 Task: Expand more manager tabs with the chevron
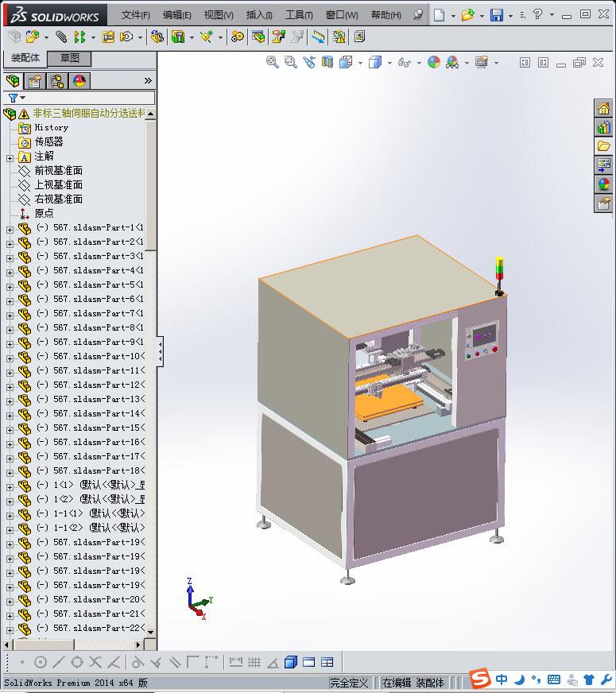[x=148, y=81]
